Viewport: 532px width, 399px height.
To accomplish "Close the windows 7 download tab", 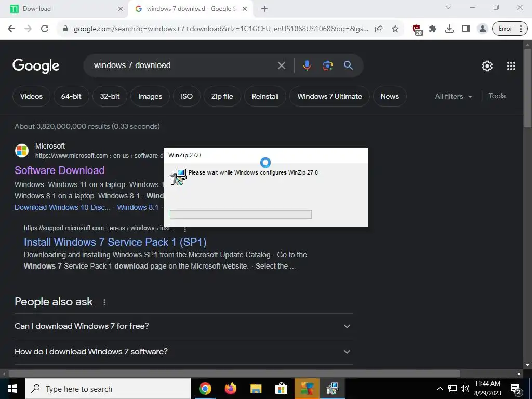I will click(245, 9).
